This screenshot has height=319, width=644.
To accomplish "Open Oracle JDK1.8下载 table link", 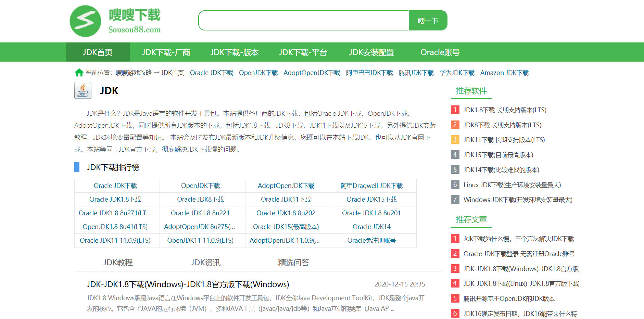I will click(115, 199).
